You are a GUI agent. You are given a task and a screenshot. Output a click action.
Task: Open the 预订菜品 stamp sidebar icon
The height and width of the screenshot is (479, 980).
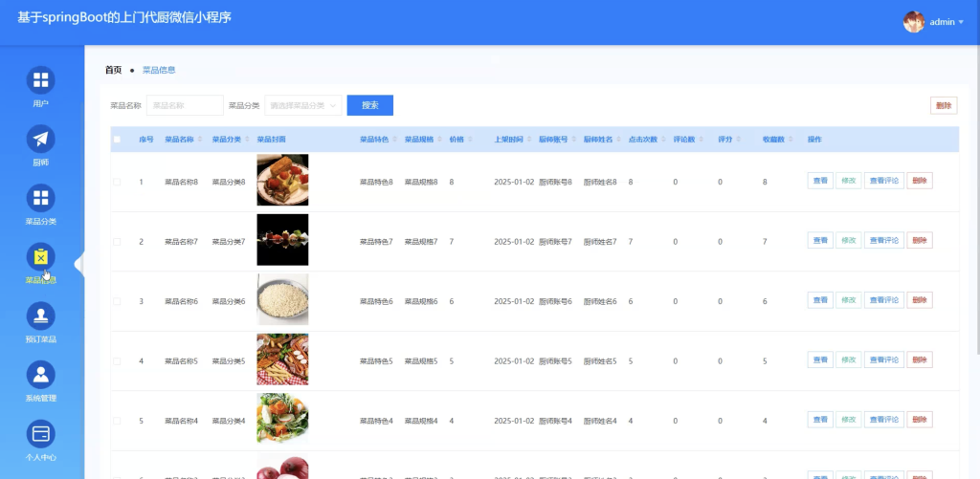pyautogui.click(x=40, y=316)
